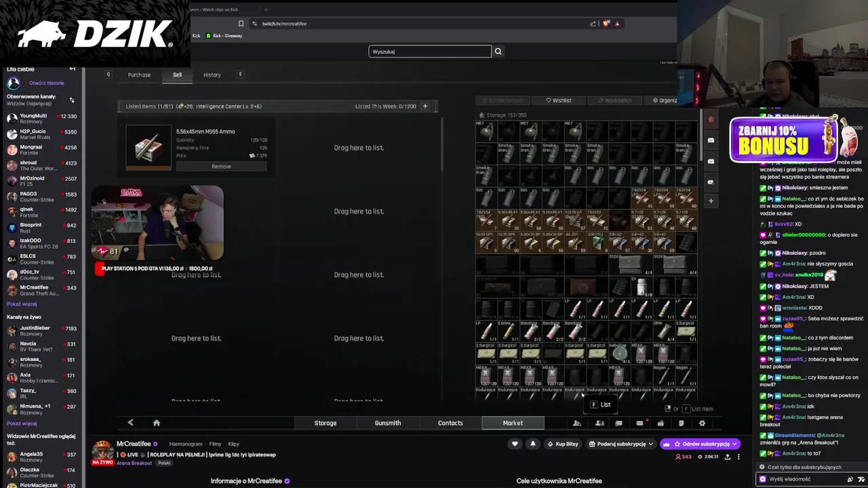
Task: Open the game settings gear icon
Action: 702,423
